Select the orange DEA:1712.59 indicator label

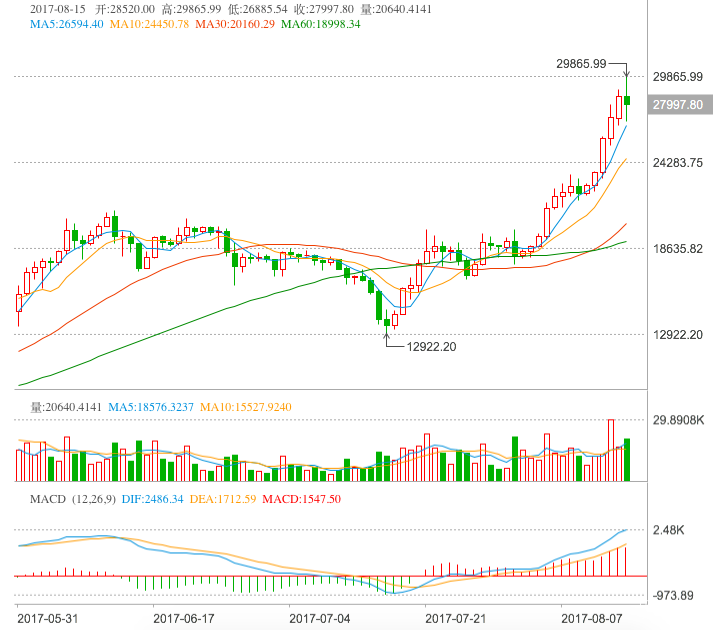click(222, 499)
